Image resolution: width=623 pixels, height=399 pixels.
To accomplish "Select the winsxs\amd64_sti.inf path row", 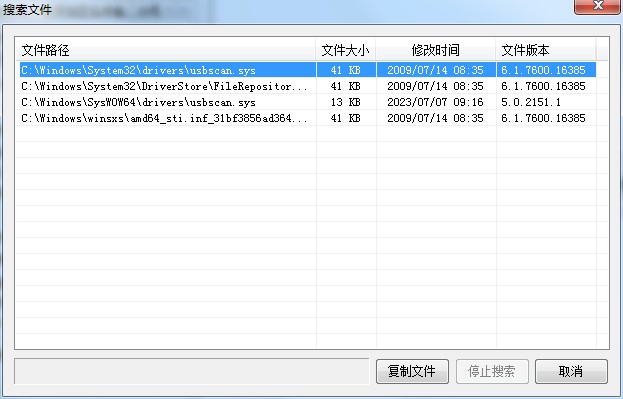I will (308, 118).
